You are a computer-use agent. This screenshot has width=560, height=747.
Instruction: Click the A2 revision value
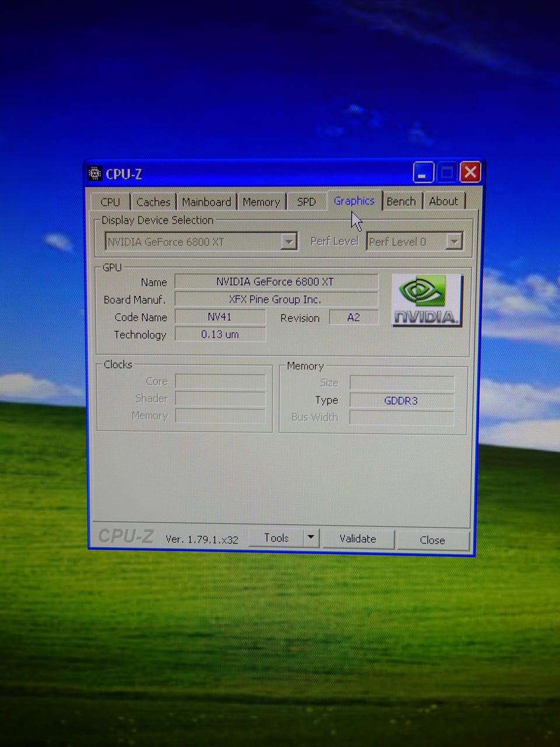(353, 317)
